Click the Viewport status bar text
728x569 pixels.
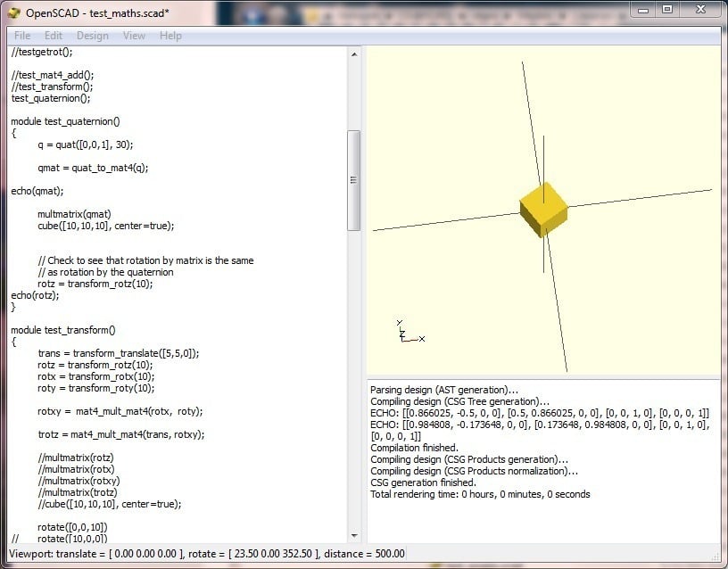(x=205, y=554)
